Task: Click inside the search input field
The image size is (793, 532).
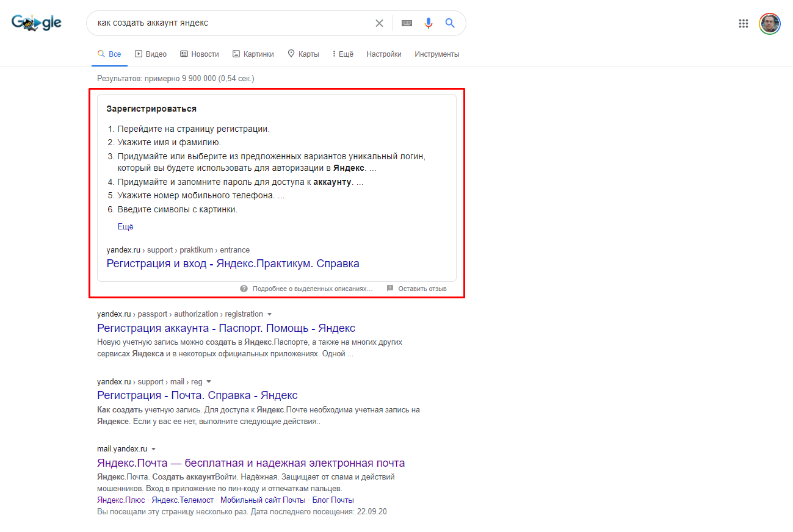Action: pos(232,23)
